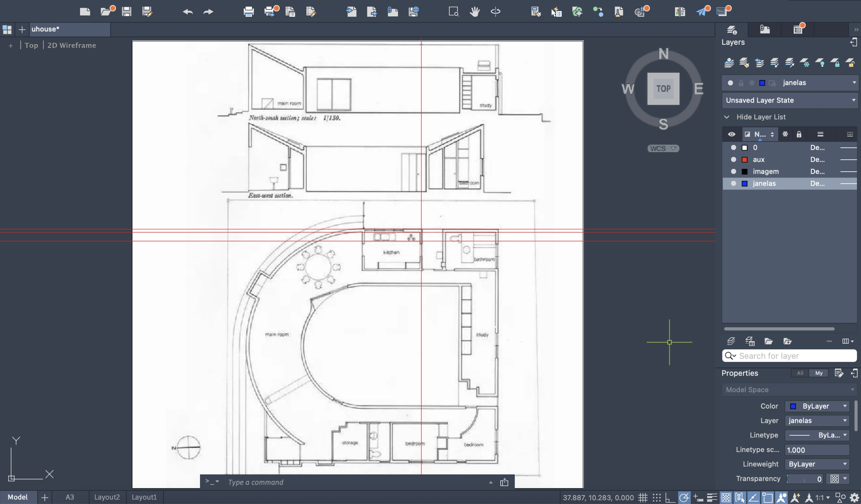This screenshot has width=861, height=504.
Task: Switch to the A3 layout tab
Action: click(x=70, y=497)
